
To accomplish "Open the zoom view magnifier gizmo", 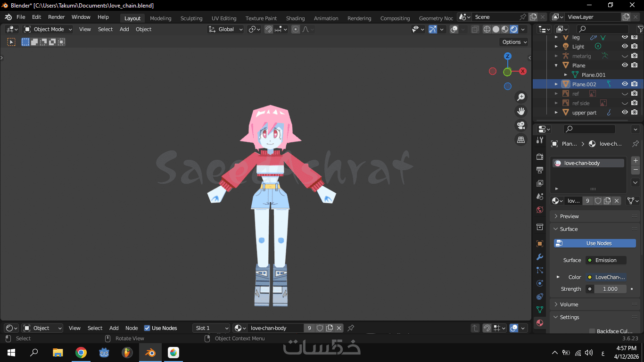I will point(521,97).
